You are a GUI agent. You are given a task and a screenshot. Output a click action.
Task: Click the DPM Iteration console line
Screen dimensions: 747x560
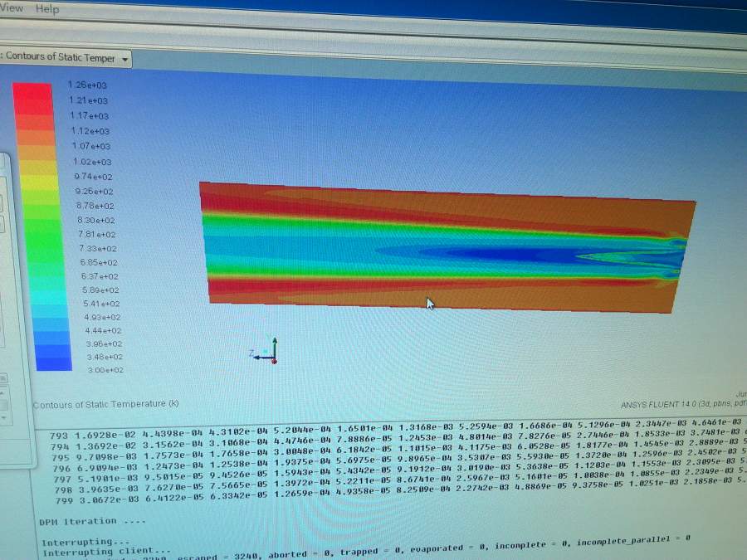pyautogui.click(x=92, y=522)
